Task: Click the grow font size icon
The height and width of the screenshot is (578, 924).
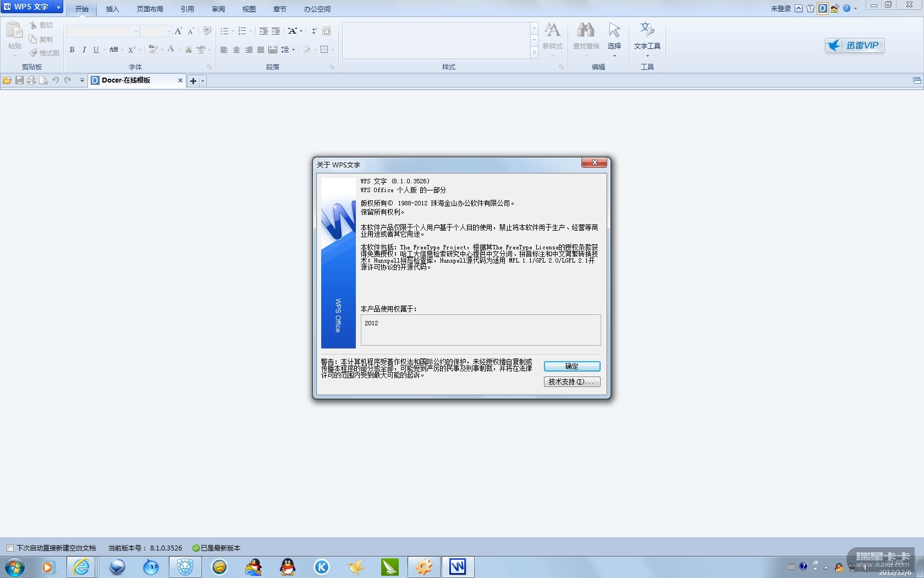Action: point(178,31)
